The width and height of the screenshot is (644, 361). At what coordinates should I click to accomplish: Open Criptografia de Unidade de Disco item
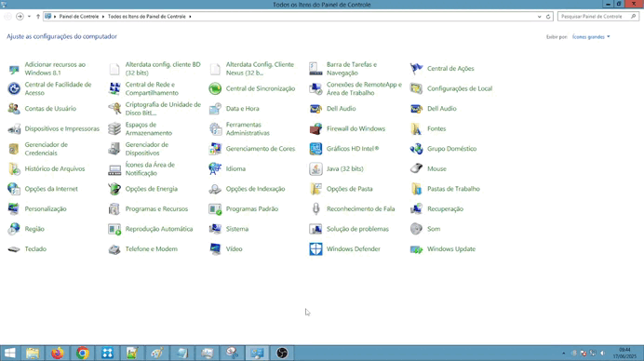point(163,109)
